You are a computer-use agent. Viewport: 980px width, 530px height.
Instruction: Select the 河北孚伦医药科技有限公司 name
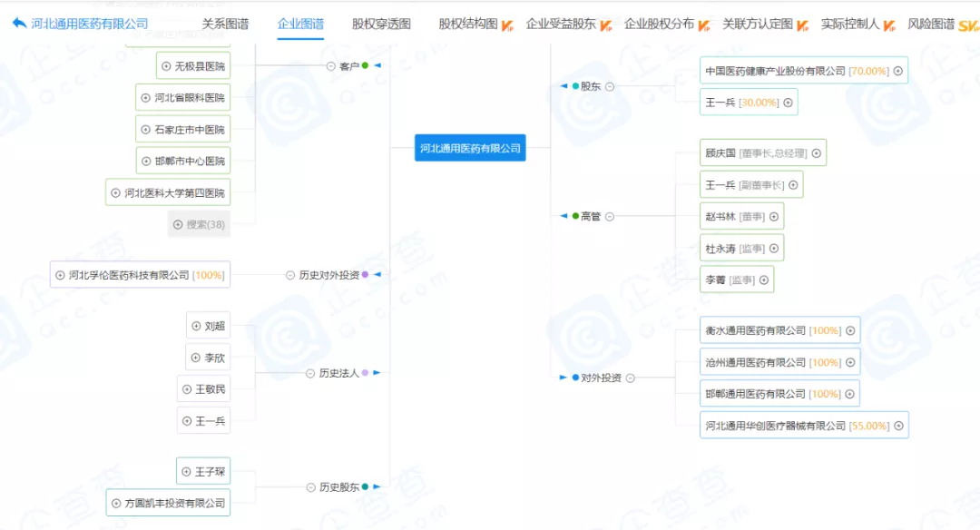pos(129,275)
